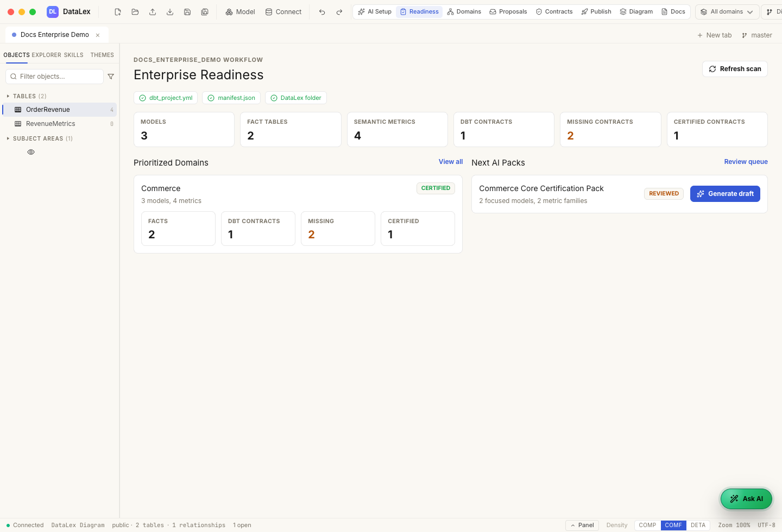Toggle the bottom Panel expander
This screenshot has height=532, width=782.
582,525
